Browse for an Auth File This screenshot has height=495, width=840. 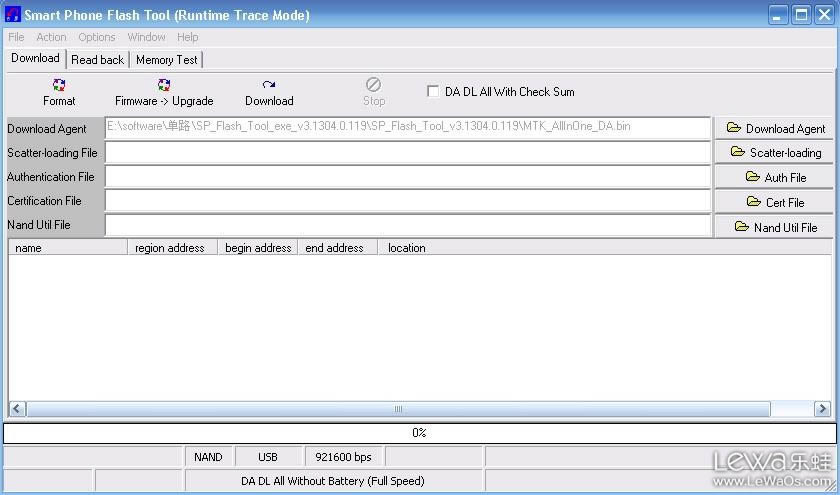tap(775, 177)
